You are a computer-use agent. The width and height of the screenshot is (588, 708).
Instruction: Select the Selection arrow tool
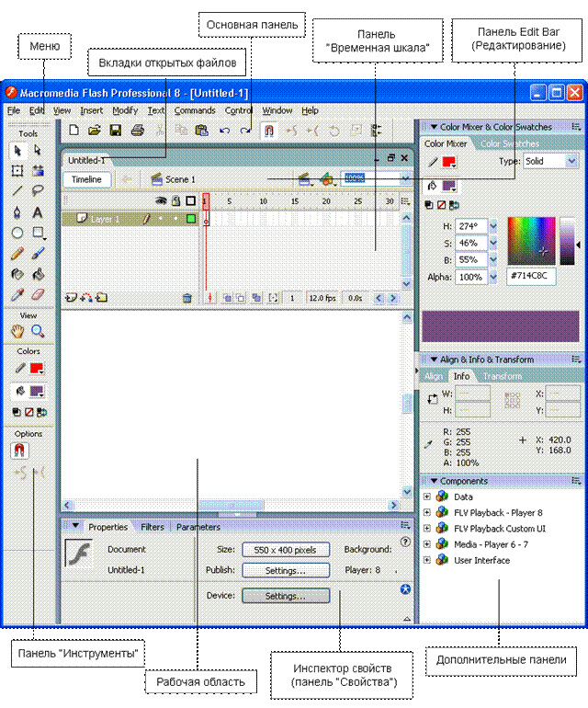point(17,150)
